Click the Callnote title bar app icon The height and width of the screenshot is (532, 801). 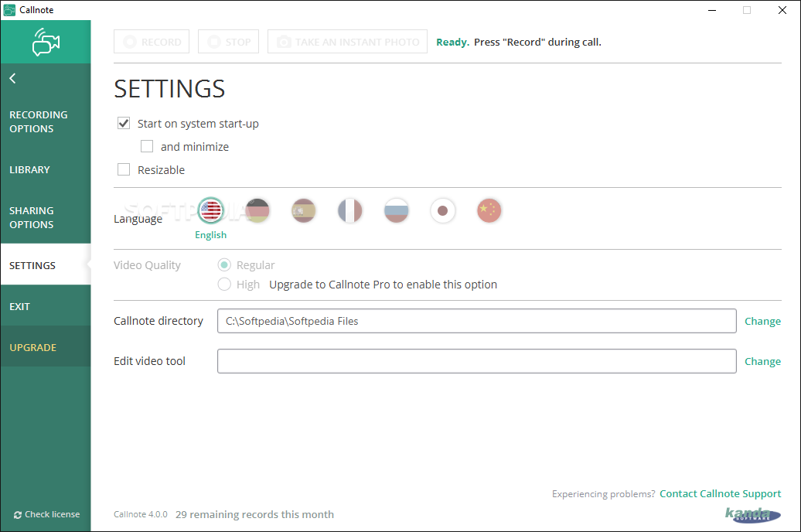[x=9, y=10]
